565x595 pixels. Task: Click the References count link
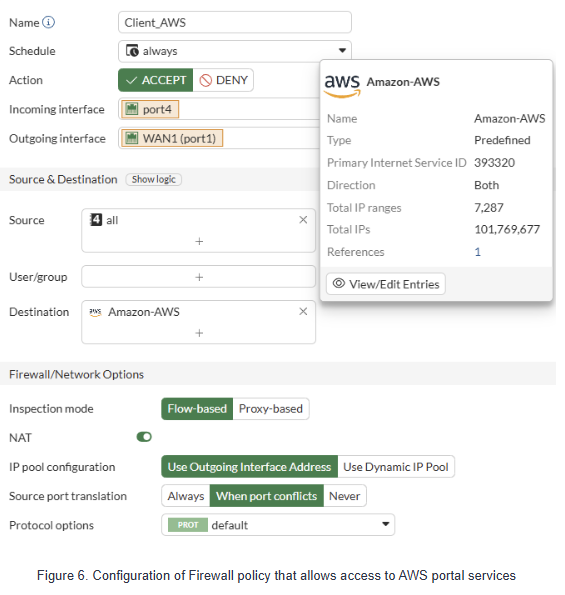coord(478,252)
